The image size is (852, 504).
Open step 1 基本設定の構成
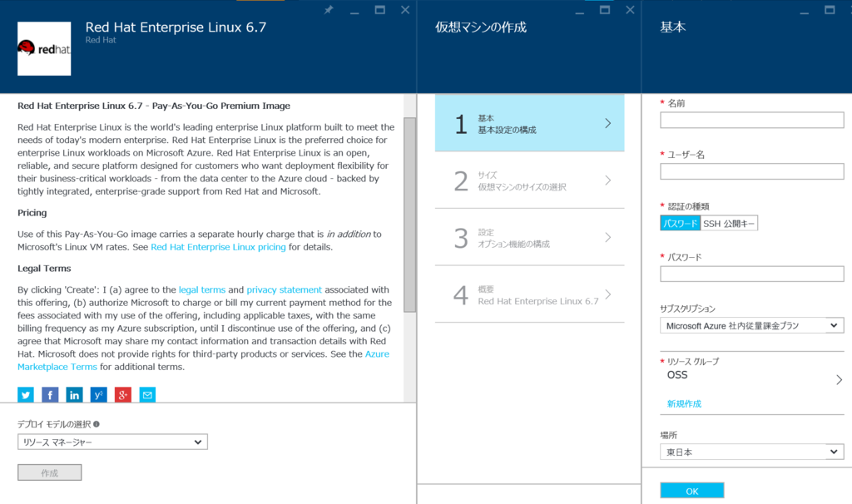point(530,123)
